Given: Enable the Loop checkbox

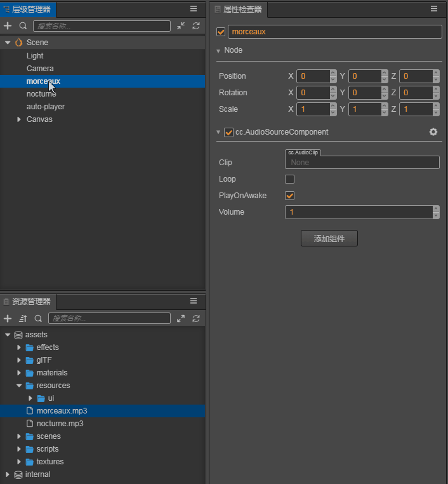Looking at the screenshot, I should pyautogui.click(x=289, y=179).
